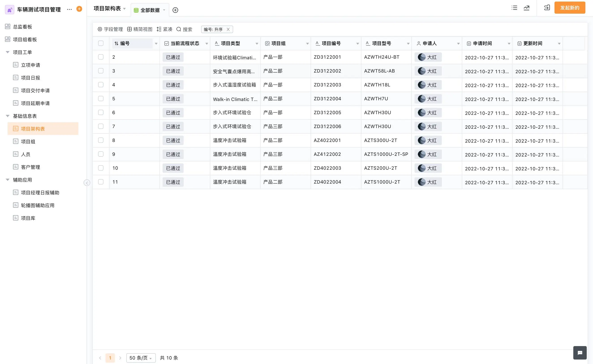
Task: Open 编号 column dropdown arrow
Action: (156, 44)
